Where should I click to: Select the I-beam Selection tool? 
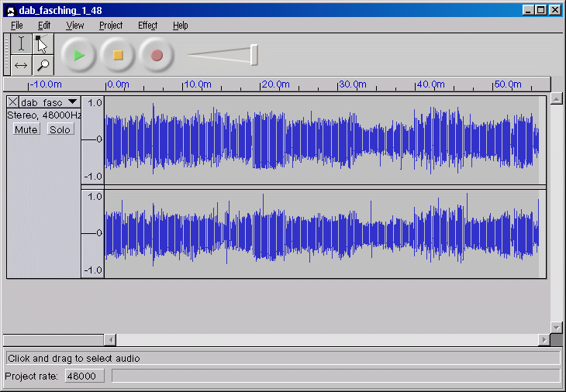(x=21, y=43)
